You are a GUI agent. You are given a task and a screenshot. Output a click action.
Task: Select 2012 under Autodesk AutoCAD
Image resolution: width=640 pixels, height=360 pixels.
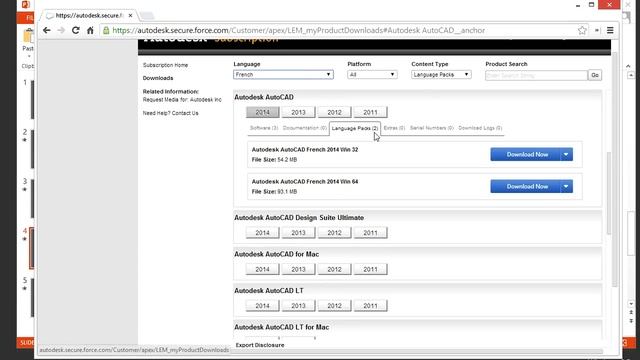(x=334, y=112)
